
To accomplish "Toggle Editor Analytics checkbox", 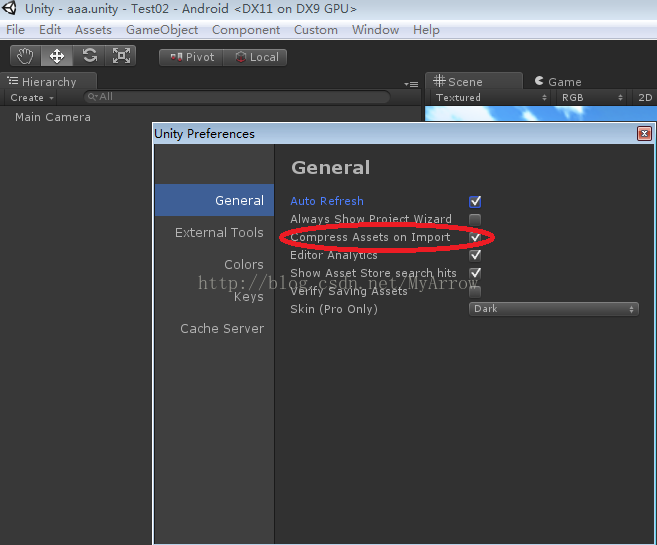I will [475, 256].
